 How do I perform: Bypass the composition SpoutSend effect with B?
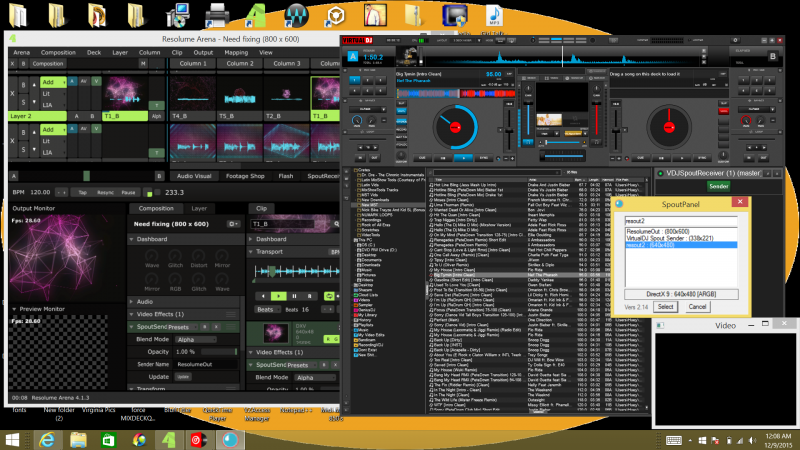tap(205, 327)
